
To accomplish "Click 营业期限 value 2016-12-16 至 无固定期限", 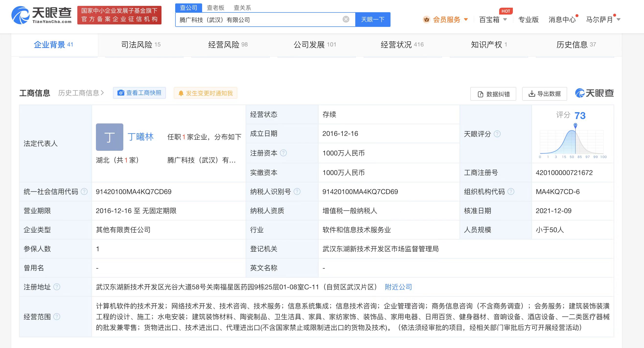I will pos(136,211).
